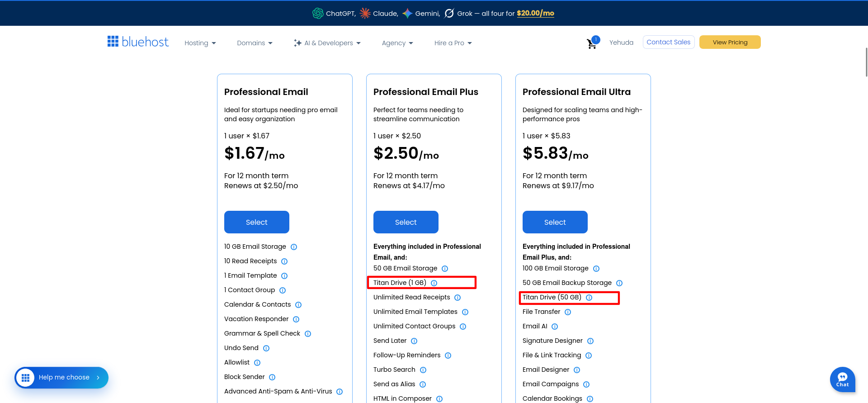868x403 pixels.
Task: Click info icon beside Email Campaigns
Action: pyautogui.click(x=586, y=384)
